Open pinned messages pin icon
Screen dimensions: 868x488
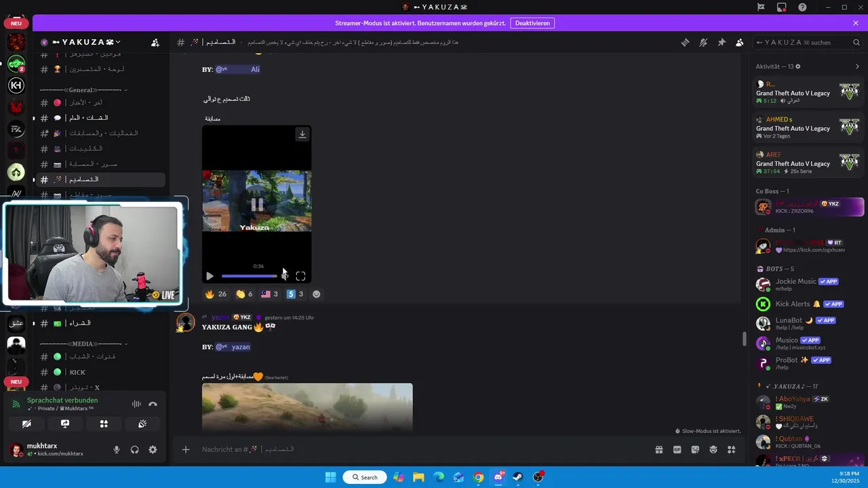pos(722,42)
